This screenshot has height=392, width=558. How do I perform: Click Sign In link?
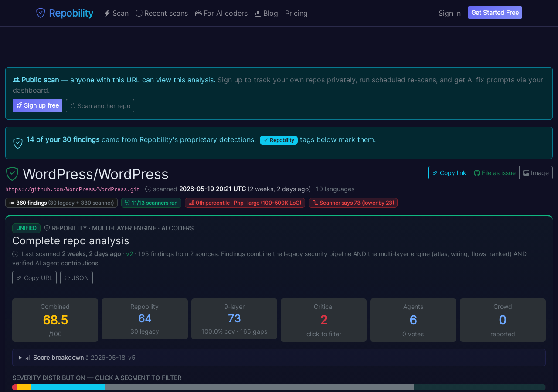(449, 13)
